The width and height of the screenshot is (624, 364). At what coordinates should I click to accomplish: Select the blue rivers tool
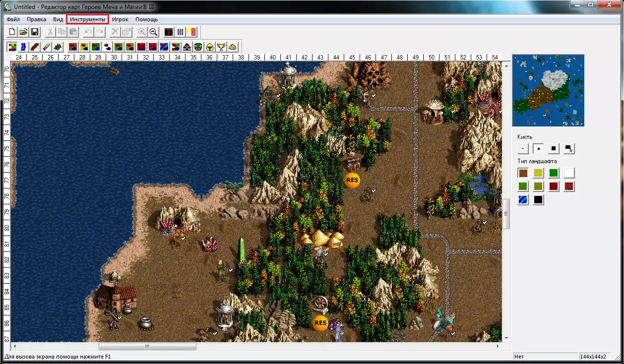(x=23, y=47)
